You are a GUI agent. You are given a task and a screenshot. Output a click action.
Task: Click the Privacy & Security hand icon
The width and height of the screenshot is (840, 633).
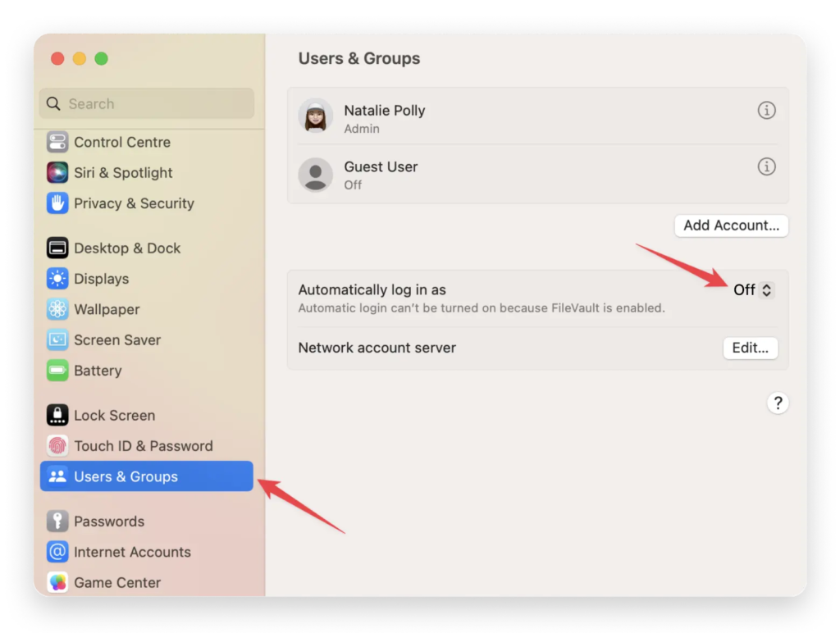(x=57, y=203)
